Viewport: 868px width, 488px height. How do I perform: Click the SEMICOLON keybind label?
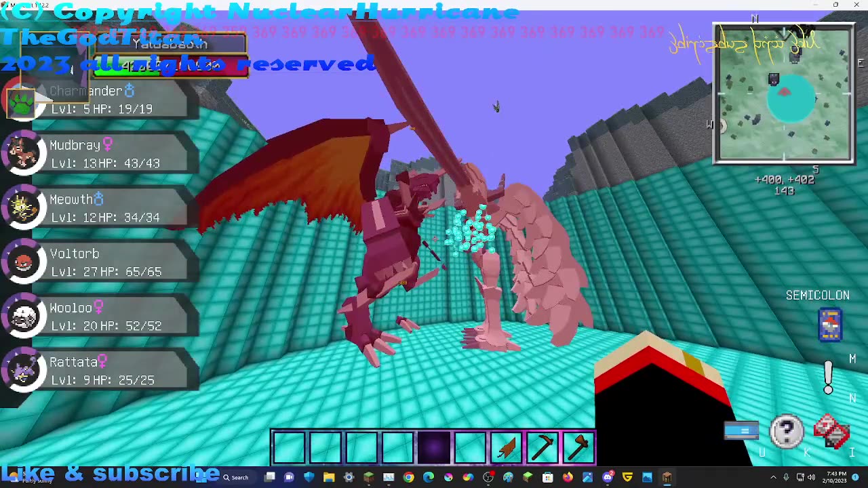pos(817,295)
